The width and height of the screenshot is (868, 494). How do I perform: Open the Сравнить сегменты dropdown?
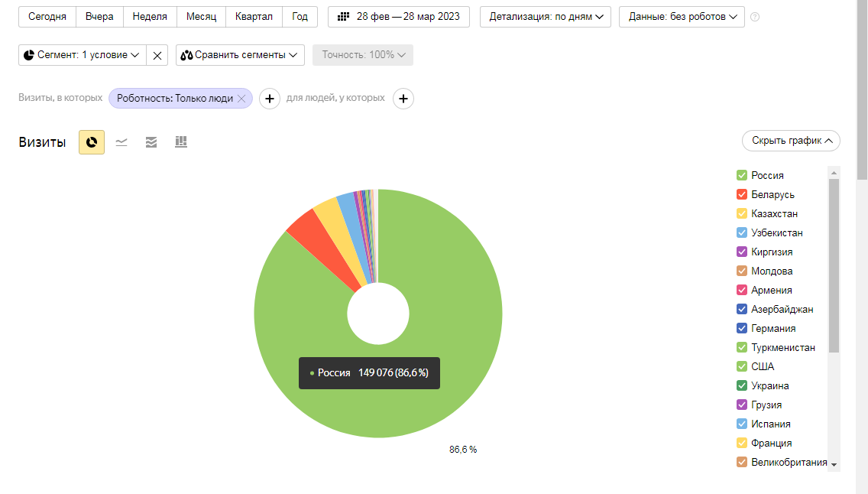pyautogui.click(x=240, y=55)
